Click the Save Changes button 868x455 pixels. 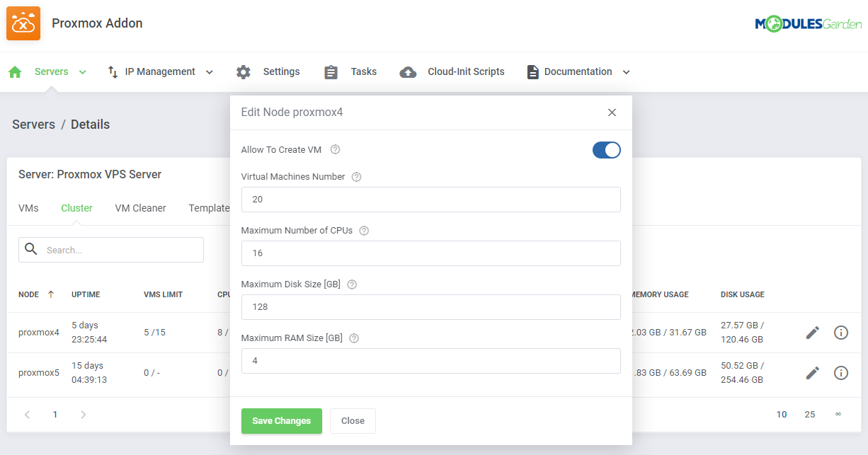[281, 421]
